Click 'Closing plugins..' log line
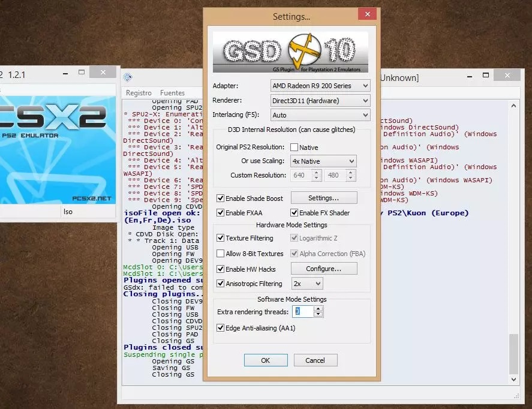This screenshot has height=409, width=532. click(163, 294)
